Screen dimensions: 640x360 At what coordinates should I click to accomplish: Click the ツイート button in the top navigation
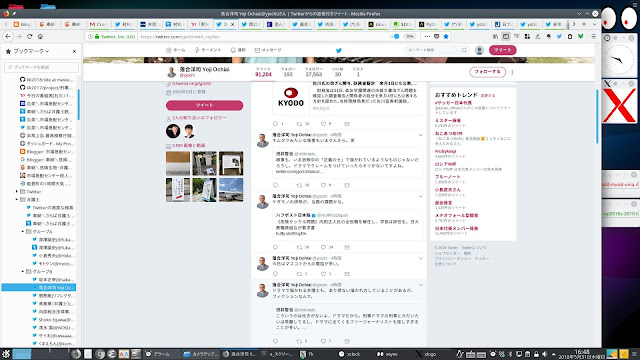click(502, 50)
